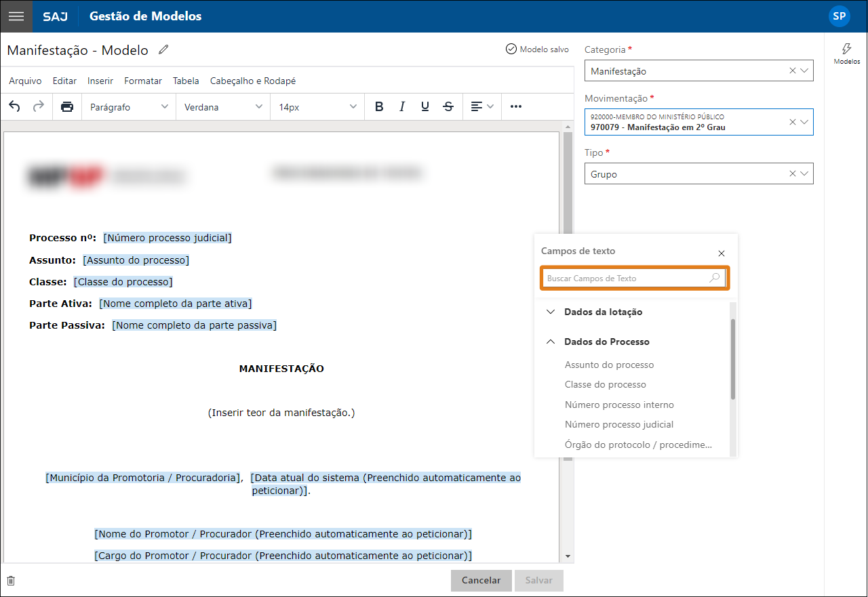Screen dimensions: 868x597
Task: Click the pencil icon to rename model
Action: (x=163, y=50)
